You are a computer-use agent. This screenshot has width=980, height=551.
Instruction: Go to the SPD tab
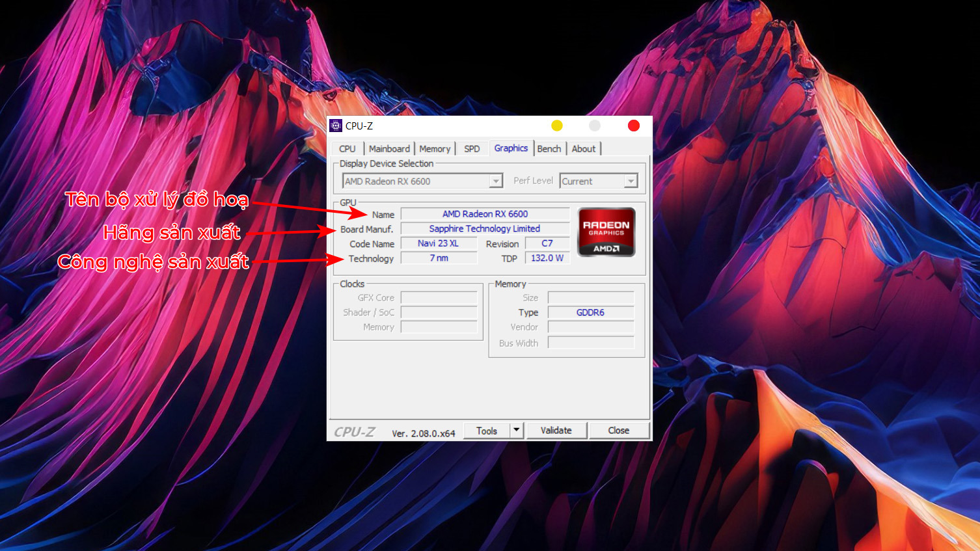click(x=472, y=149)
